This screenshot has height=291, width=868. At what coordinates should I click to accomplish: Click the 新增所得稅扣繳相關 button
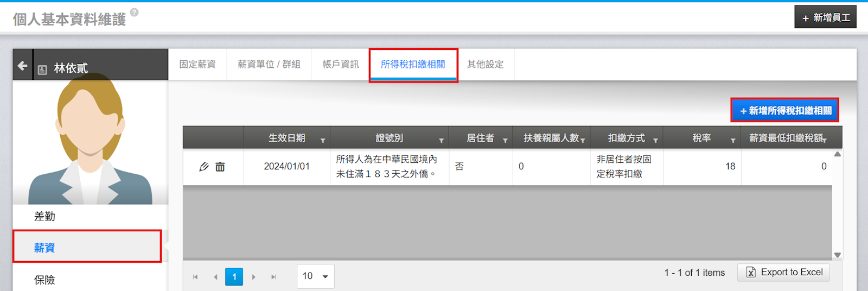(785, 111)
